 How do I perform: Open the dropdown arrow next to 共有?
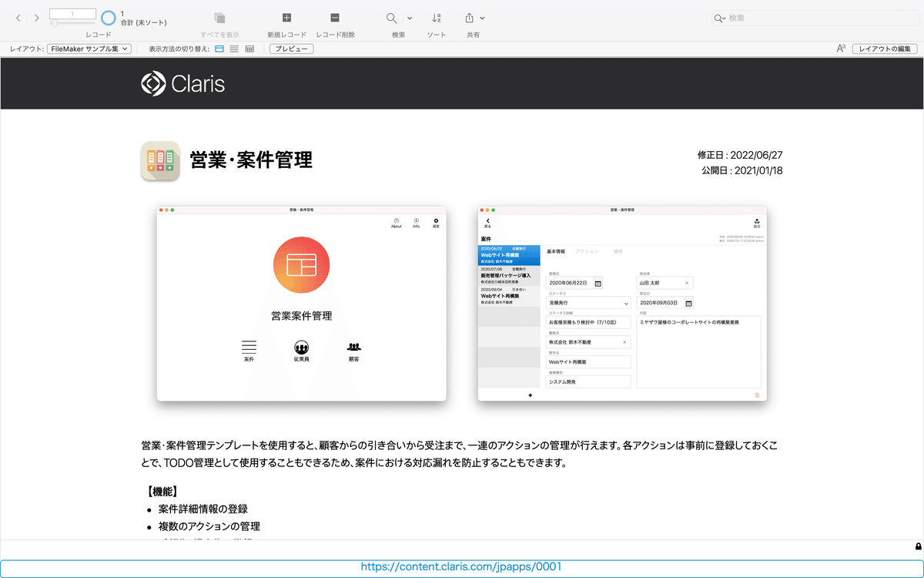[x=484, y=17]
